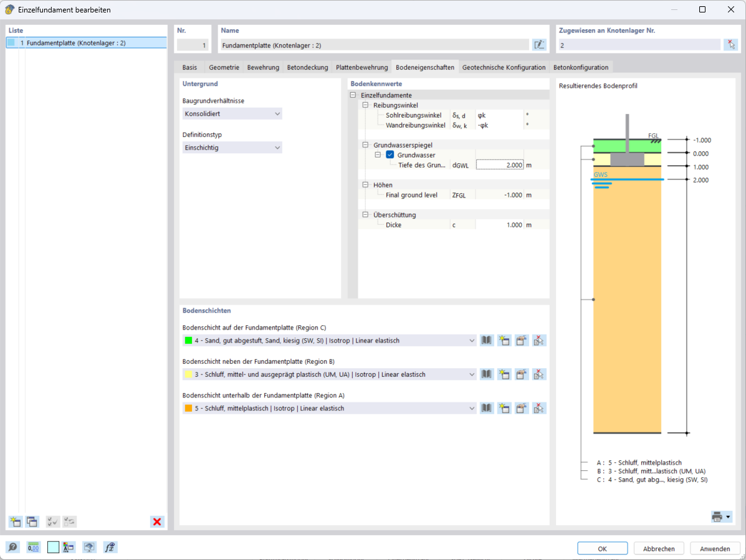The height and width of the screenshot is (560, 746).
Task: Create new soil material for Region A
Action: tap(504, 408)
